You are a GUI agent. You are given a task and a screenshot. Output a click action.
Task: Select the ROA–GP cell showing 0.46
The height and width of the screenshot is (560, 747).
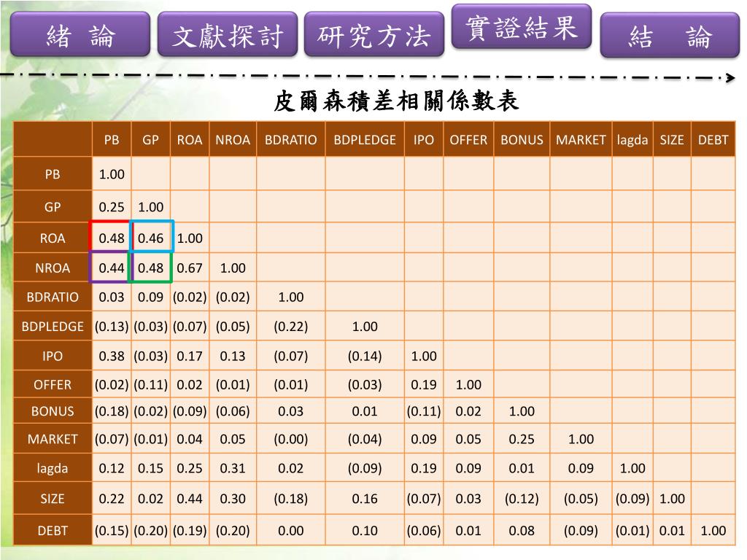pyautogui.click(x=150, y=238)
